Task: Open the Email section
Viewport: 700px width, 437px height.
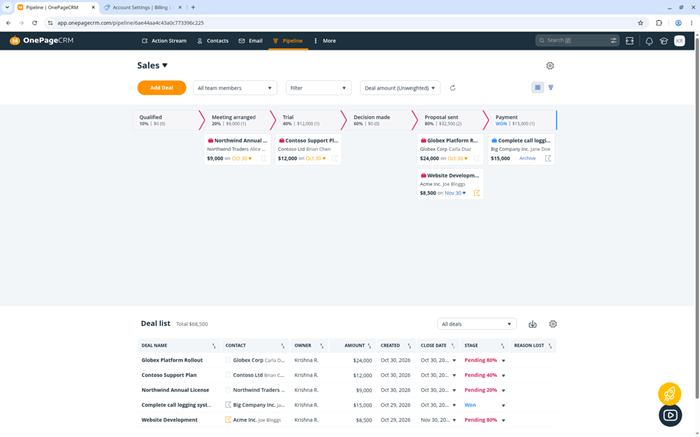Action: pyautogui.click(x=250, y=41)
